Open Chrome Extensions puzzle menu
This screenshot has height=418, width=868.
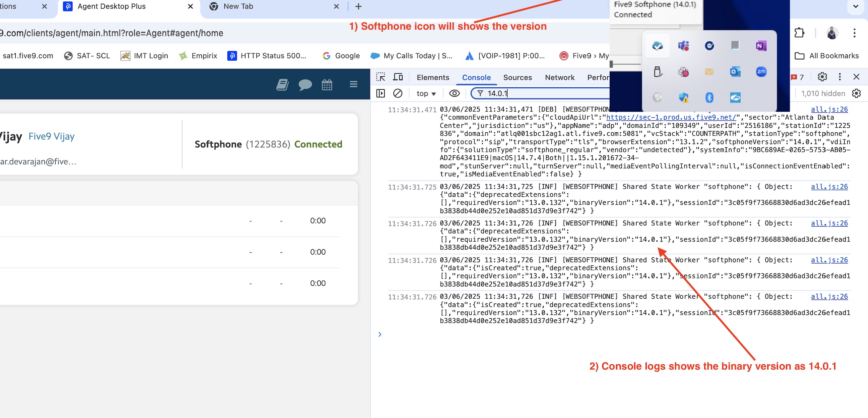pos(799,33)
